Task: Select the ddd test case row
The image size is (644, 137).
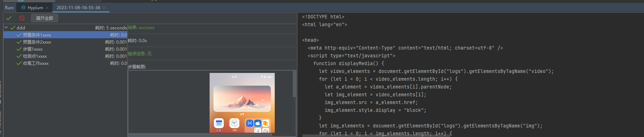Action: tap(65, 28)
